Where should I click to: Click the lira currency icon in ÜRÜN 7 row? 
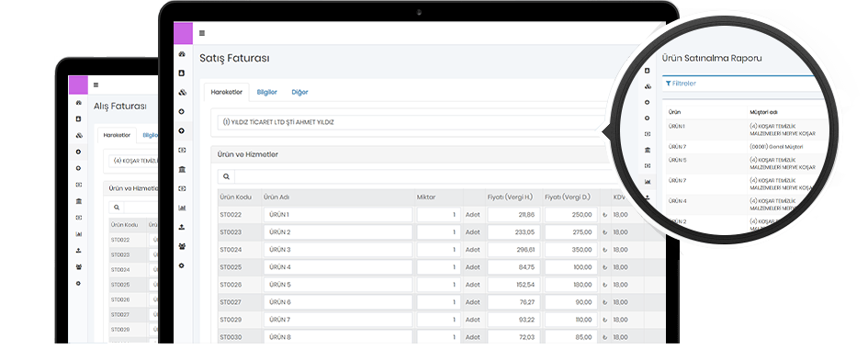(604, 321)
